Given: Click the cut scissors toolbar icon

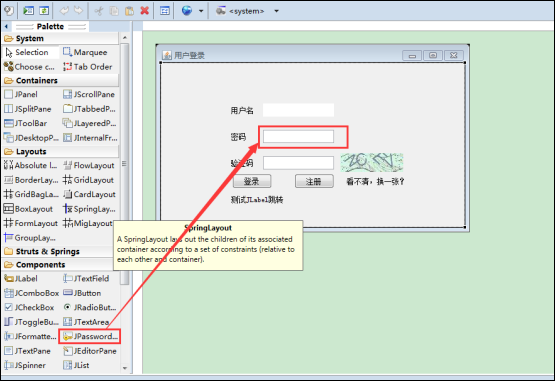Looking at the screenshot, I should click(99, 11).
